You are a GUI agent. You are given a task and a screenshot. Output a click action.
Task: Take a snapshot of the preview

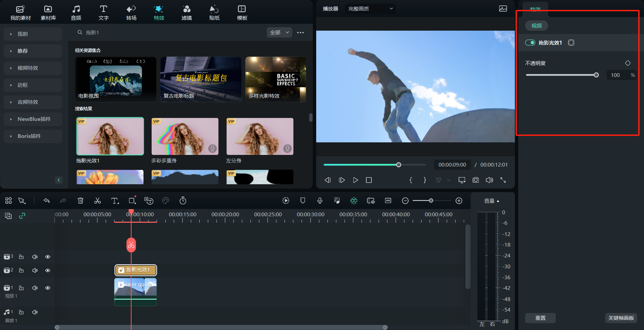pyautogui.click(x=476, y=180)
